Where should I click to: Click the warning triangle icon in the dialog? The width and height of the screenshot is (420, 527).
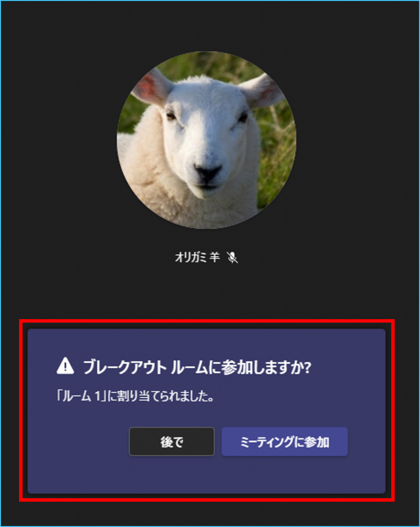pyautogui.click(x=65, y=366)
